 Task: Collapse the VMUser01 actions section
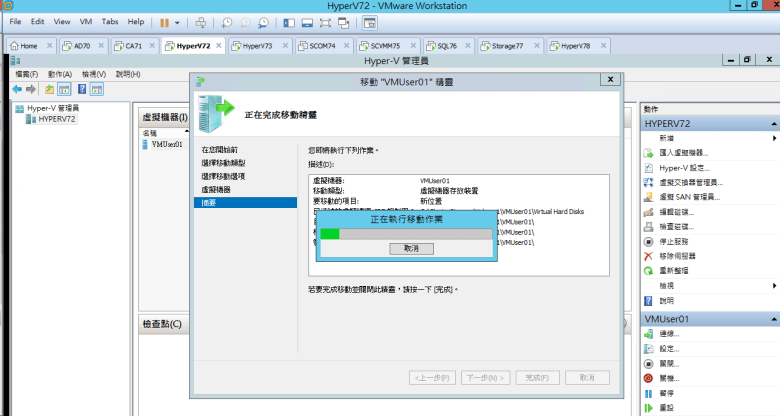click(773, 319)
